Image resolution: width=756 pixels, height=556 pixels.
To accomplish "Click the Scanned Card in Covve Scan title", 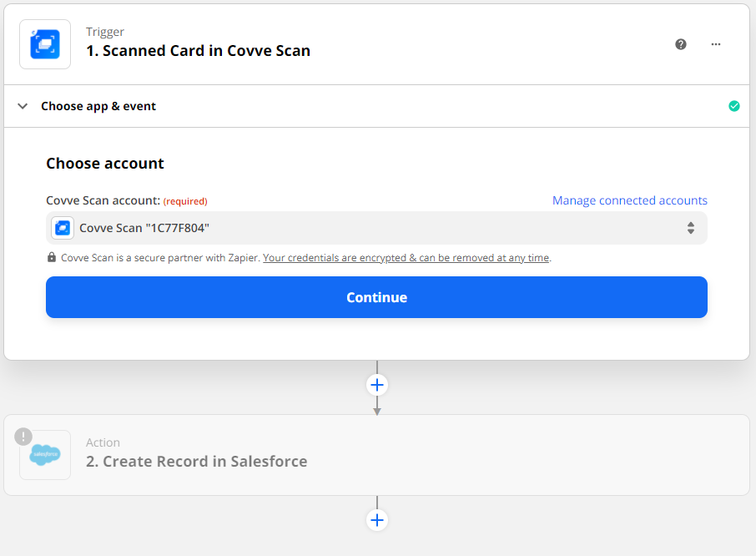I will point(198,51).
